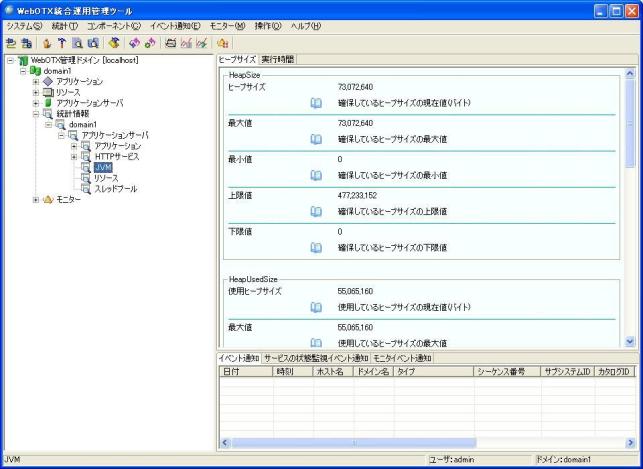Click the WebOTX管理ドメイン root node icon
This screenshot has height=469, width=643.
(x=22, y=60)
